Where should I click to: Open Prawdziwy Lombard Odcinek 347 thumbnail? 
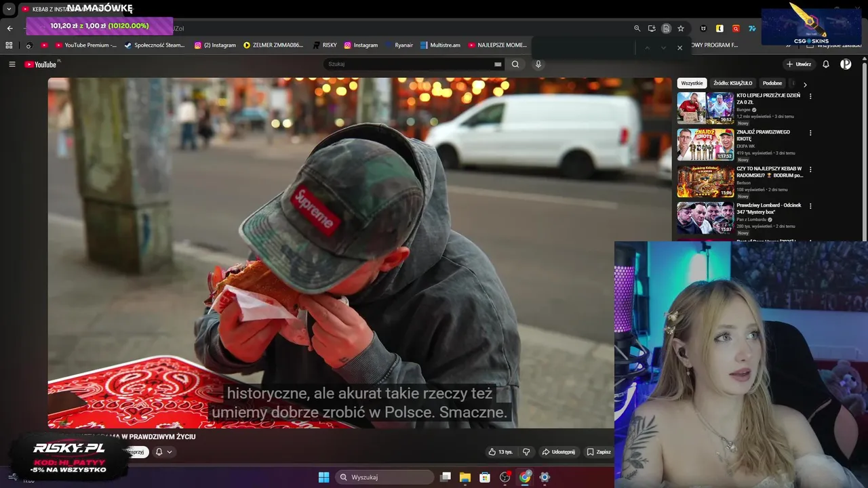705,218
